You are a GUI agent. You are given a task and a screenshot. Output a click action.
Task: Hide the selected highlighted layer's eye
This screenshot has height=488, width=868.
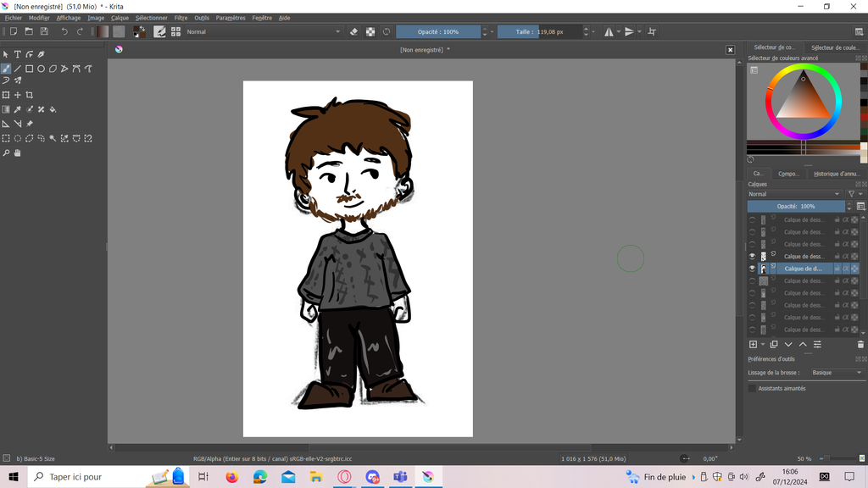pyautogui.click(x=752, y=269)
